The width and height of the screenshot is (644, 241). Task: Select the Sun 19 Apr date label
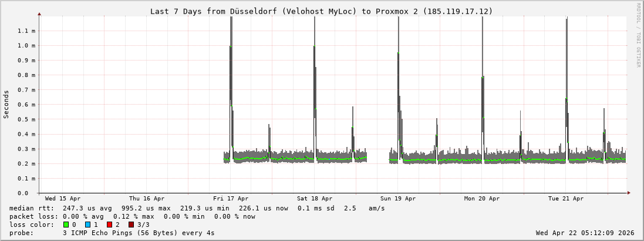coord(398,199)
